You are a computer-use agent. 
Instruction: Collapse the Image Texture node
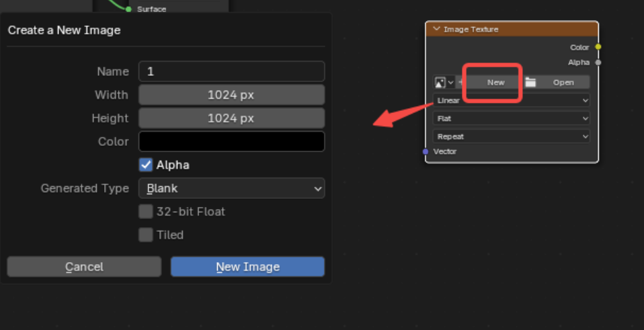437,30
